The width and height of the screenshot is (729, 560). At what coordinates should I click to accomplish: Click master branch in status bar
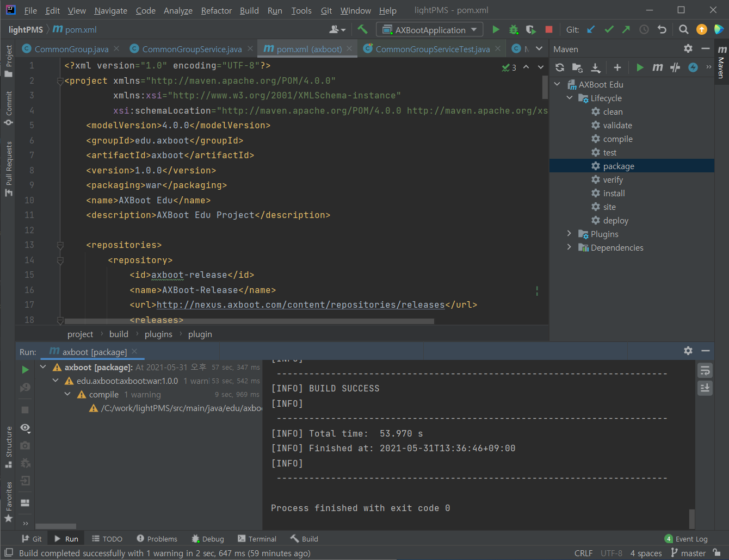tap(688, 553)
